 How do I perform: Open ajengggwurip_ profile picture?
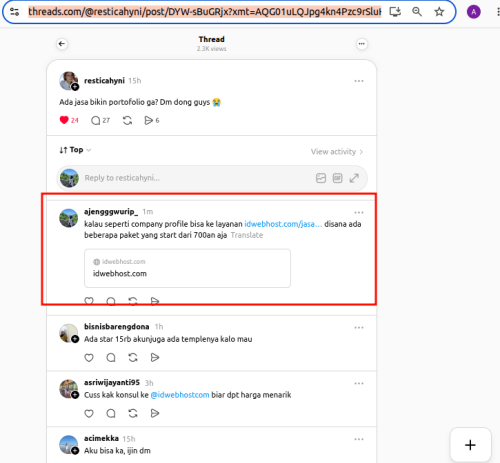point(69,218)
